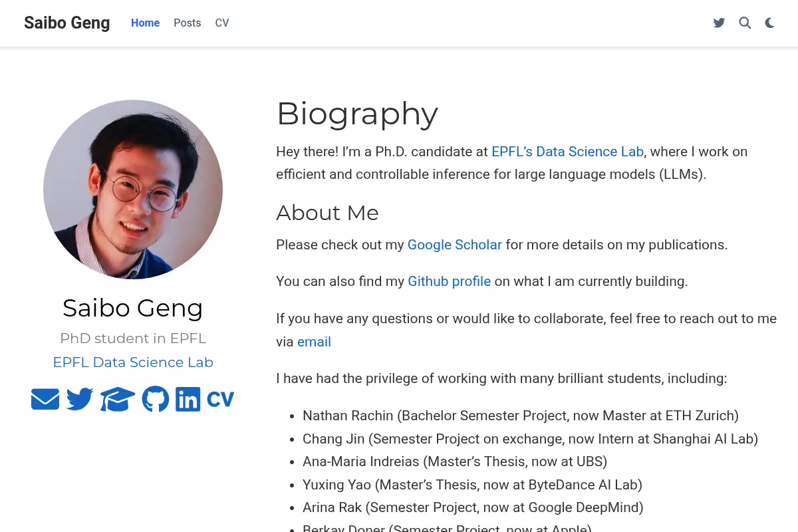The height and width of the screenshot is (532, 798).
Task: Go to the Home menu item
Action: pos(145,23)
